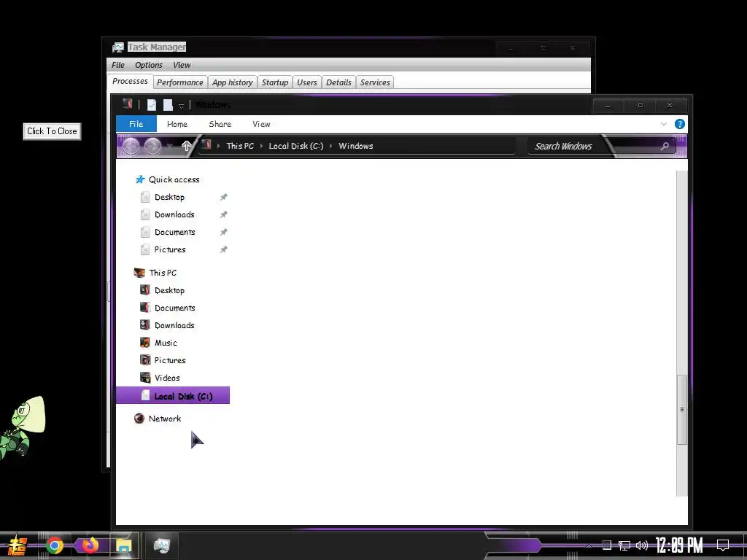Select Music under This PC
The image size is (747, 560).
[166, 343]
